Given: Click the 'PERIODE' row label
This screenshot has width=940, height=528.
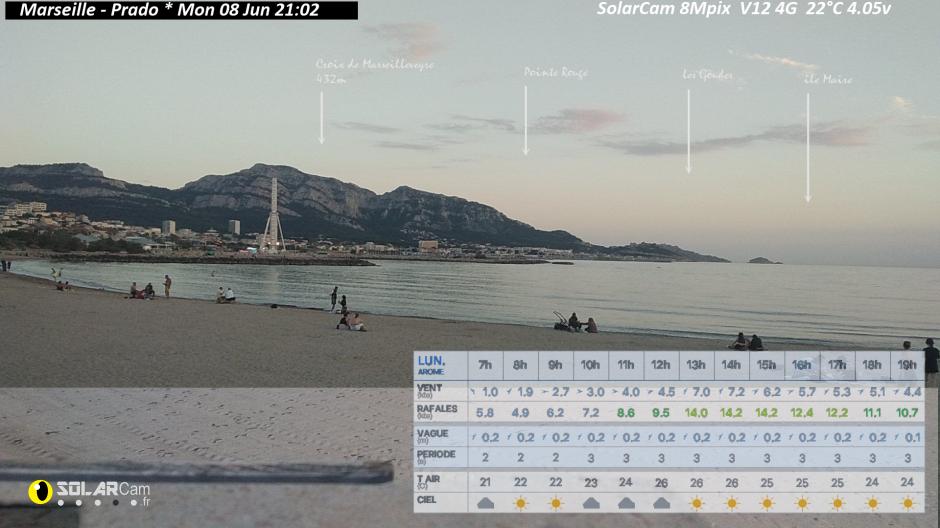Looking at the screenshot, I should tap(436, 457).
